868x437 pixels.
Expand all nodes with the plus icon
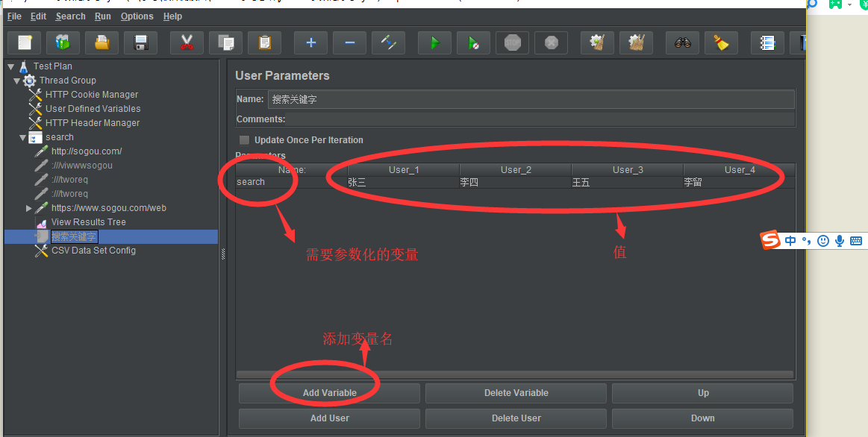coord(310,43)
